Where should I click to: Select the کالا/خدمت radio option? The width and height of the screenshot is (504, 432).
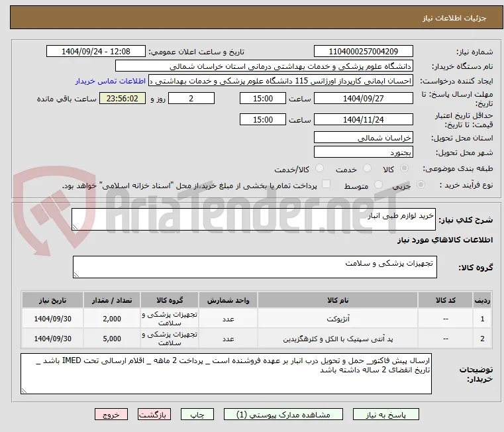coord(319,168)
